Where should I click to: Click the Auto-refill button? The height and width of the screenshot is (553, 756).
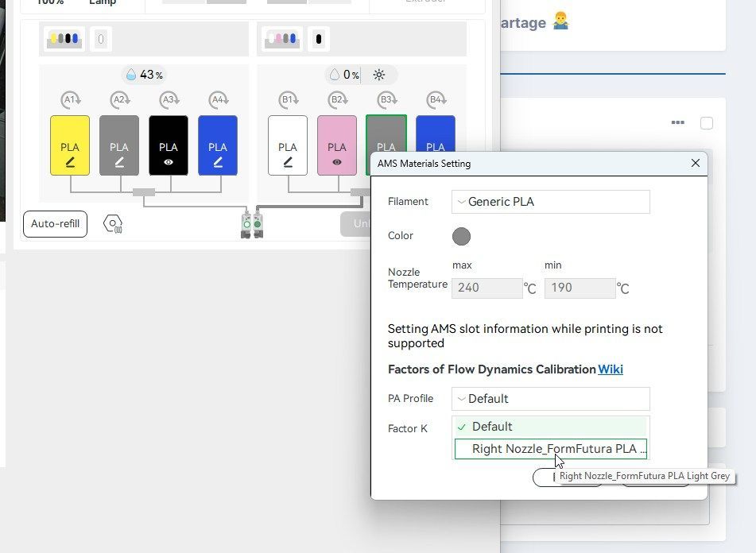pos(55,224)
